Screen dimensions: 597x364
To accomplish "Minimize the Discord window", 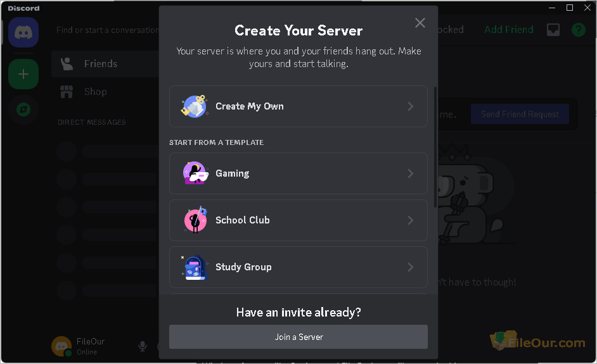I will tap(552, 8).
